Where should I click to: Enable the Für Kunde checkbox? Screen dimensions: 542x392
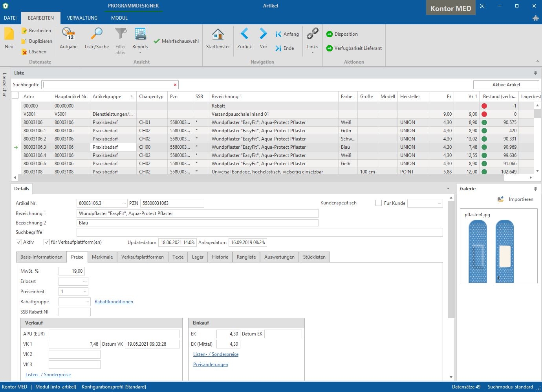tap(379, 203)
